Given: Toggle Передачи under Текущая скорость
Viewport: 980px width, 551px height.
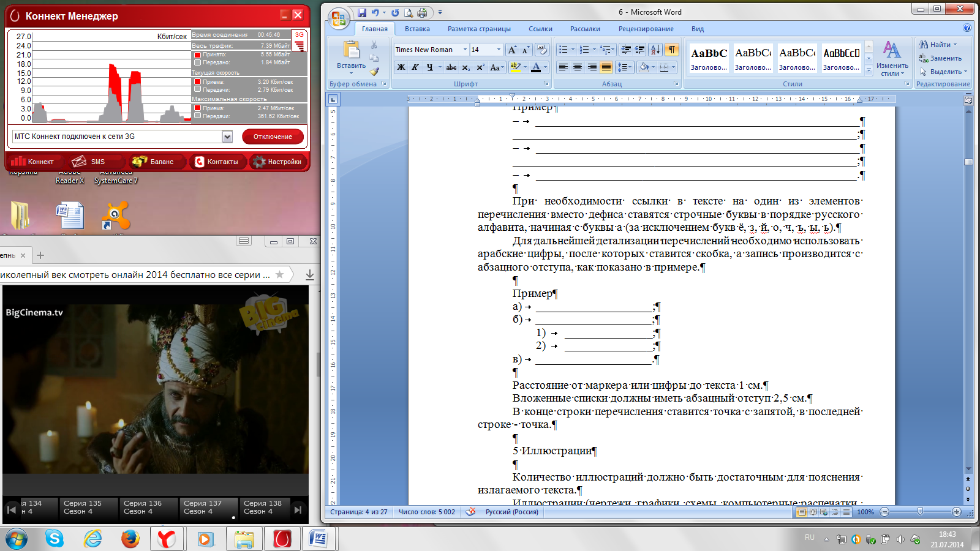Looking at the screenshot, I should [198, 89].
